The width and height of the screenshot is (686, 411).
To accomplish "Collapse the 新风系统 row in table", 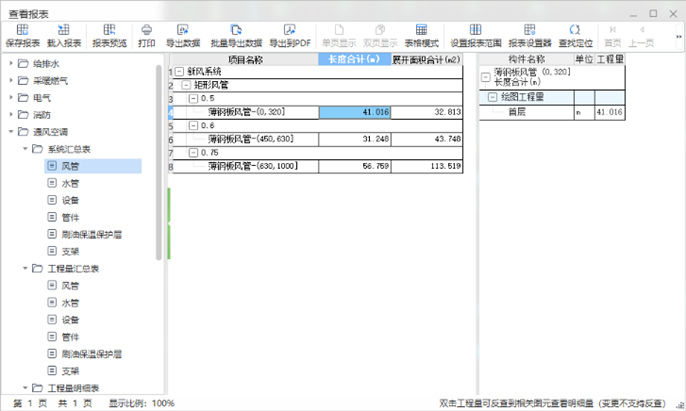I will pos(180,73).
